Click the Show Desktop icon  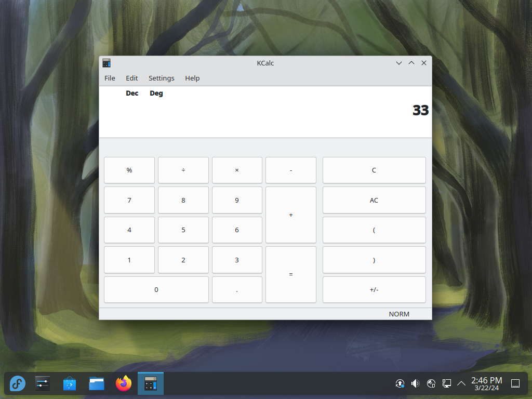515,384
